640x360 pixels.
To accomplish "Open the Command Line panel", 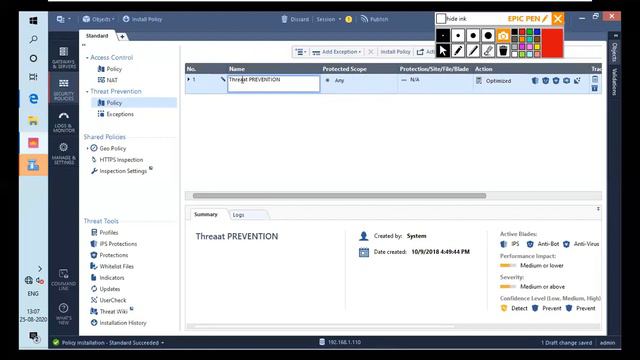I will point(63,280).
